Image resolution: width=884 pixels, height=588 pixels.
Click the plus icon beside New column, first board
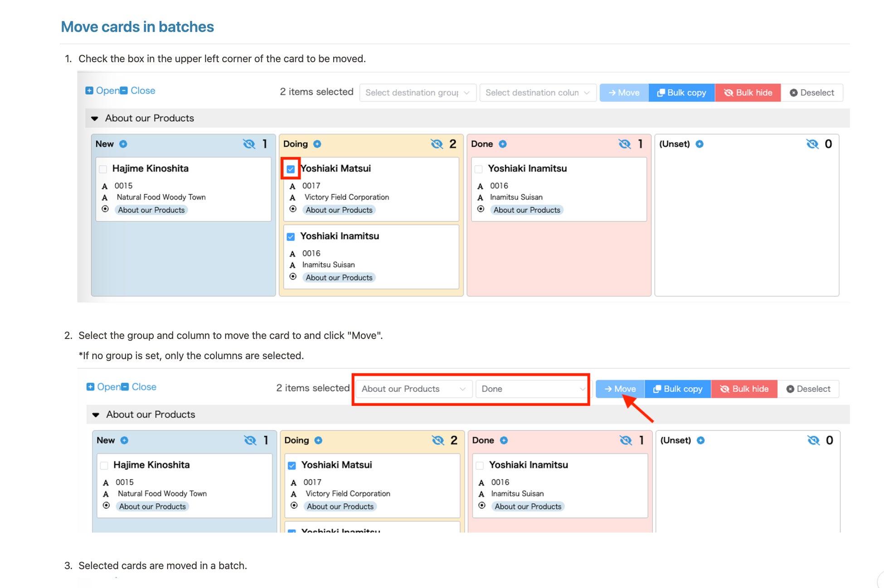tap(123, 144)
